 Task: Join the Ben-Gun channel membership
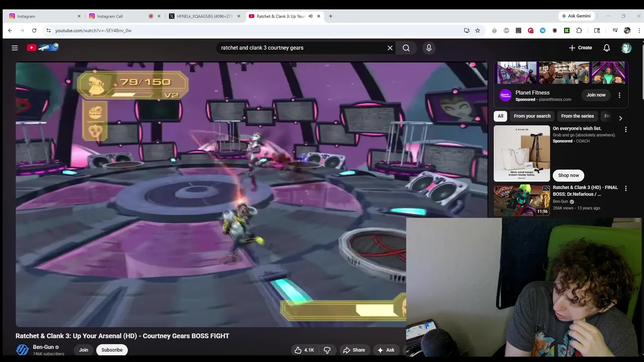[x=84, y=350]
